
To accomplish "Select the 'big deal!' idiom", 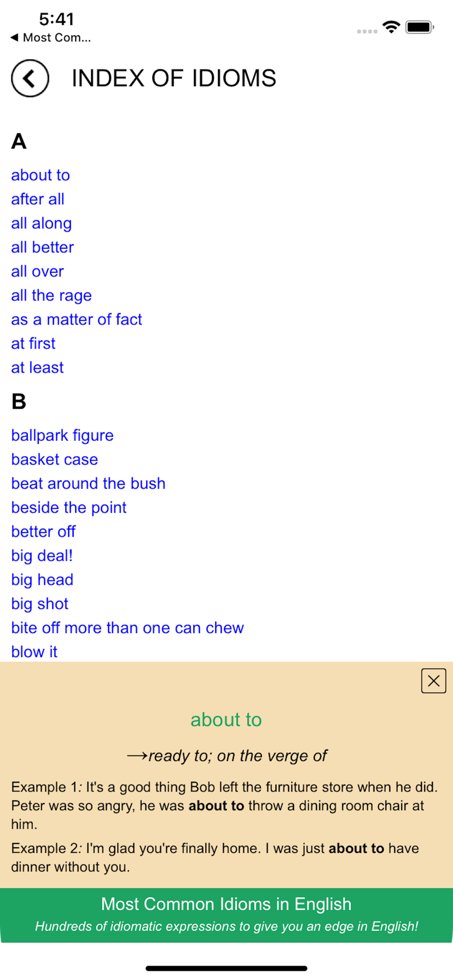I will pos(42,556).
